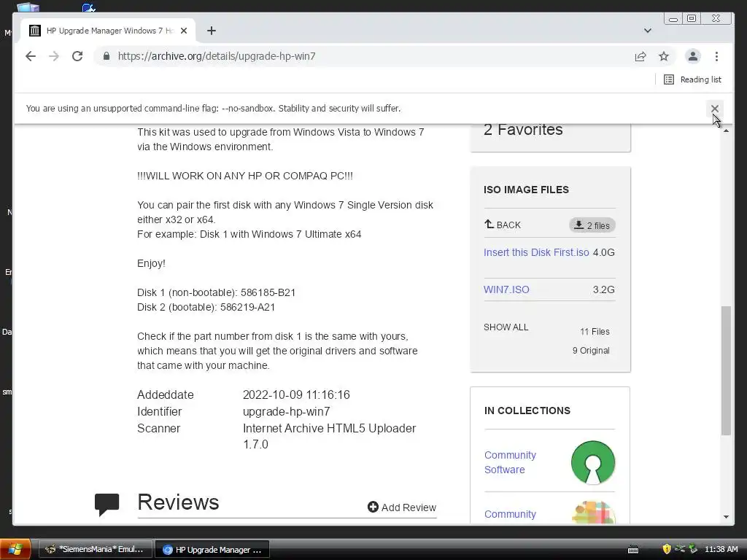
Task: Select HP Upgrade Manager taskbar button
Action: pos(212,549)
